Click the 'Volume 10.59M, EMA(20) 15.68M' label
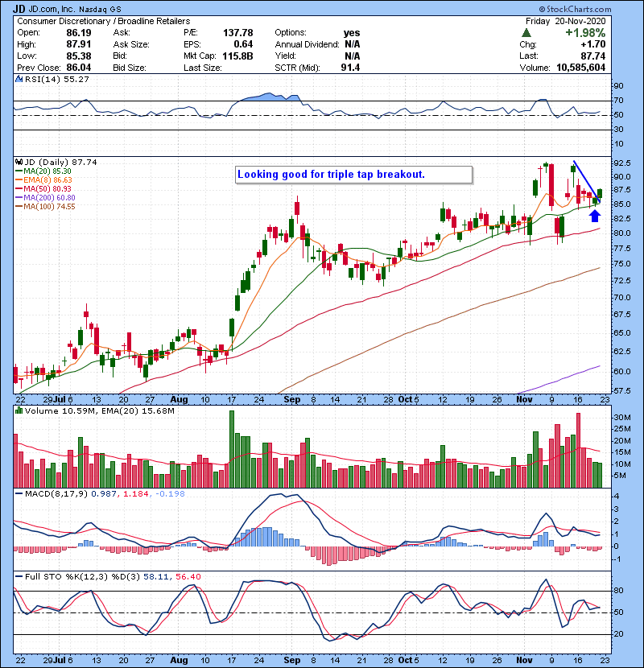The height and width of the screenshot is (668, 644). click(99, 410)
